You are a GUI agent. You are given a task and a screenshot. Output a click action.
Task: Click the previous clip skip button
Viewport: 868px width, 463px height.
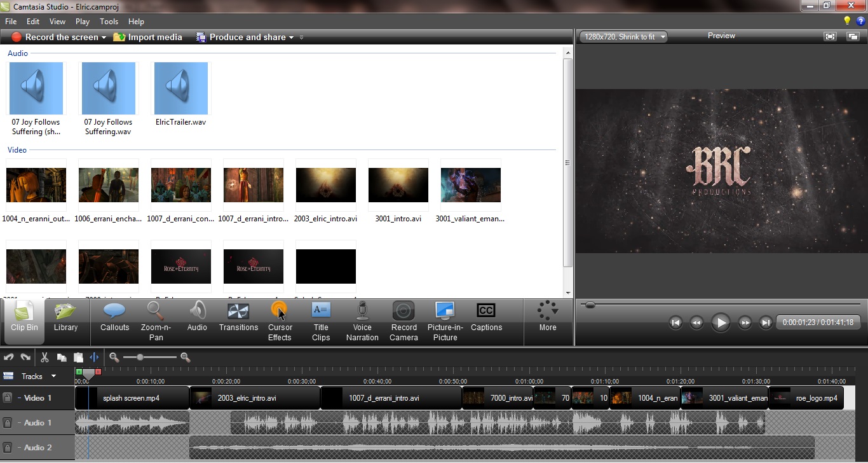[x=675, y=322]
